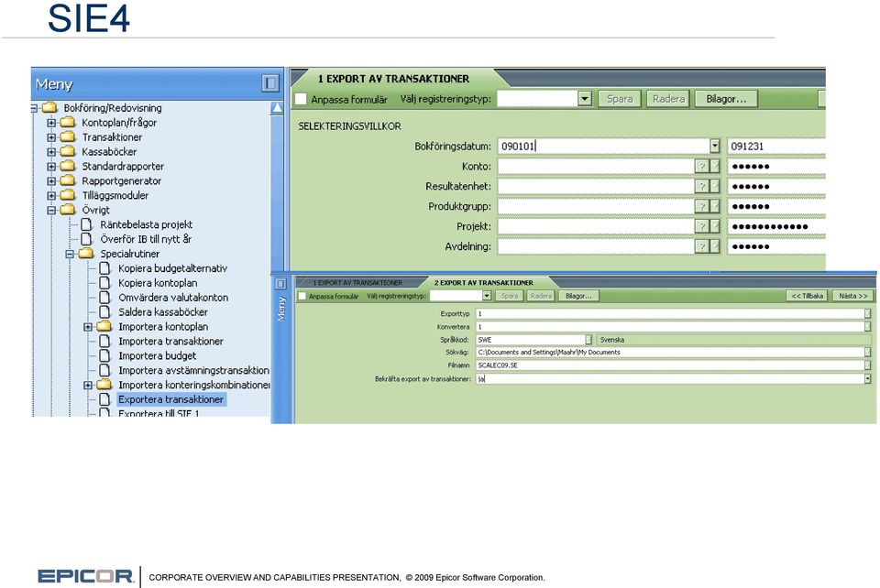Collapse the Övrigt tree node
Screen dimensions: 880x588
click(51, 211)
